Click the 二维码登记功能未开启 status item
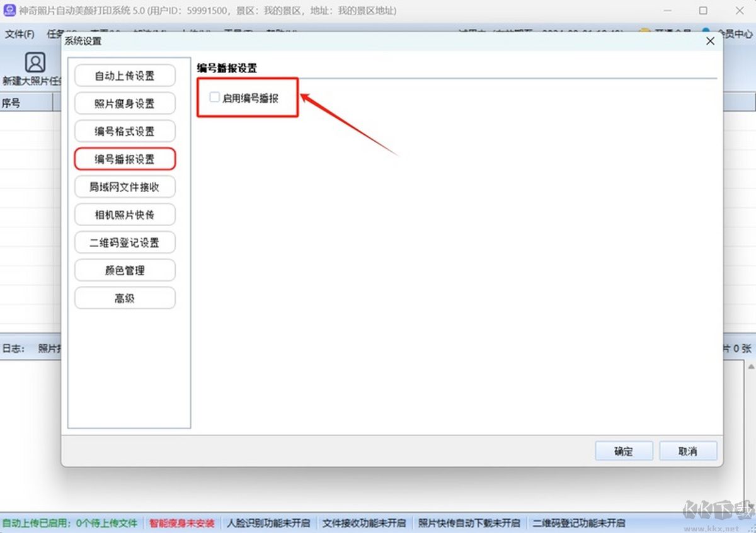Image resolution: width=756 pixels, height=533 pixels. pyautogui.click(x=578, y=523)
